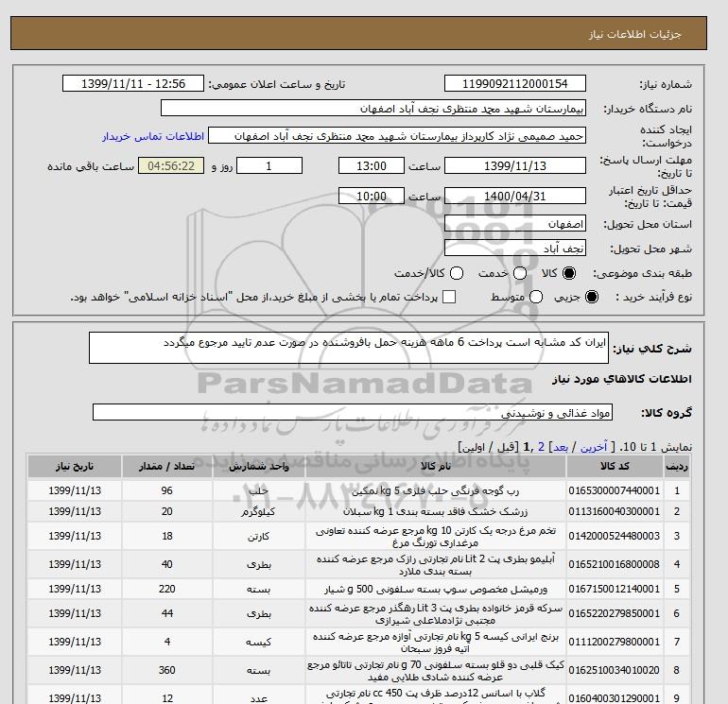Viewport: 728px width, 704px height.
Task: Click the goods group field مواد غذائی و نوشیدنی
Action: (x=353, y=412)
